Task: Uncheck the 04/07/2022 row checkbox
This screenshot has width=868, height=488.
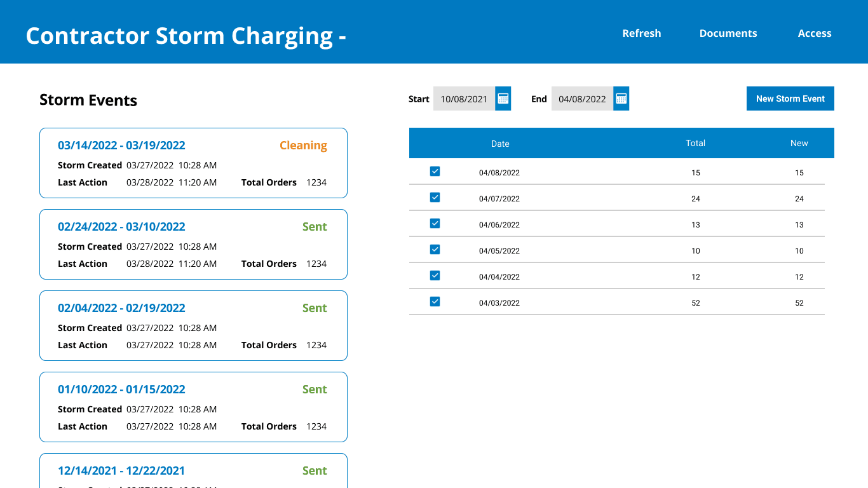Action: (x=435, y=198)
